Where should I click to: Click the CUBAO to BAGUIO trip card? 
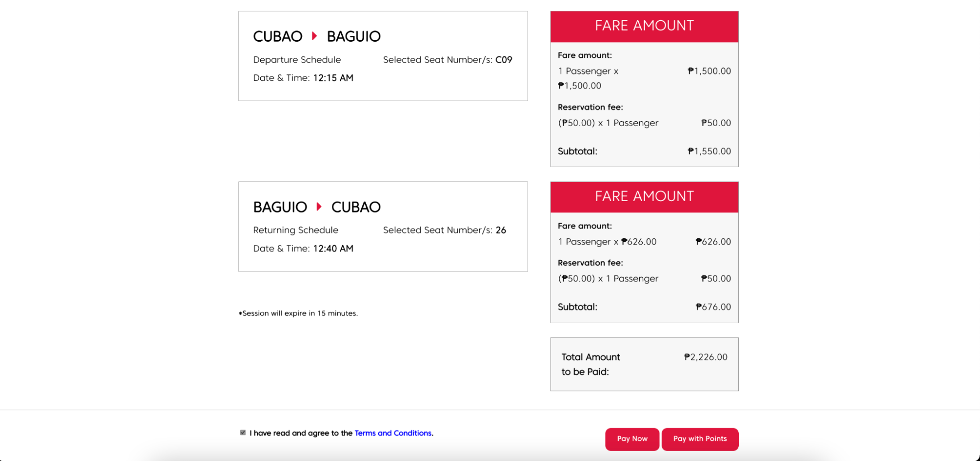coord(382,55)
